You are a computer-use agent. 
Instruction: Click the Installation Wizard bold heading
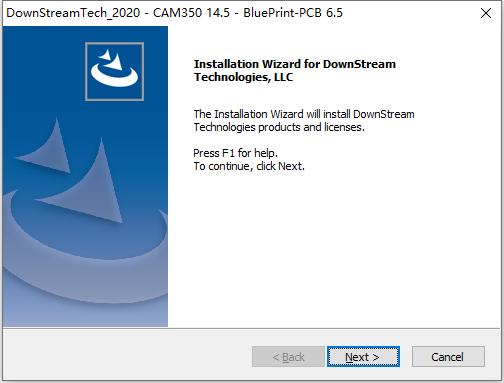(x=295, y=70)
